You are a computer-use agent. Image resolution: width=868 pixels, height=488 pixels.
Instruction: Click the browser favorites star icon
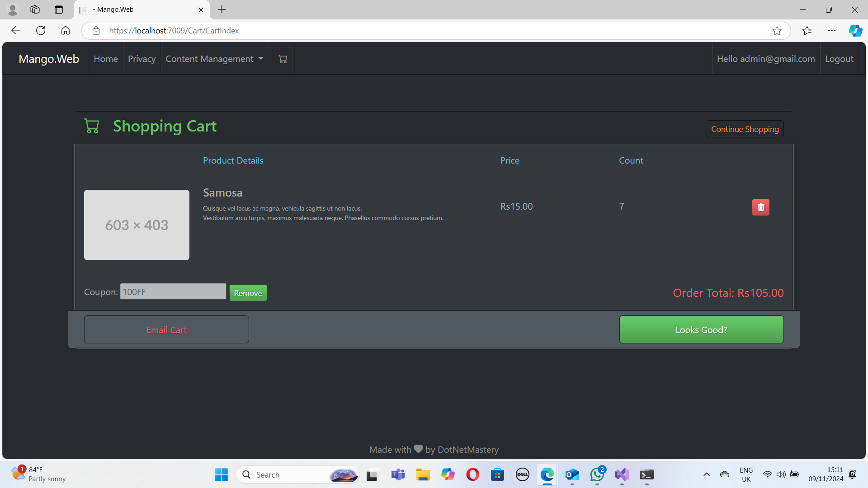point(778,30)
